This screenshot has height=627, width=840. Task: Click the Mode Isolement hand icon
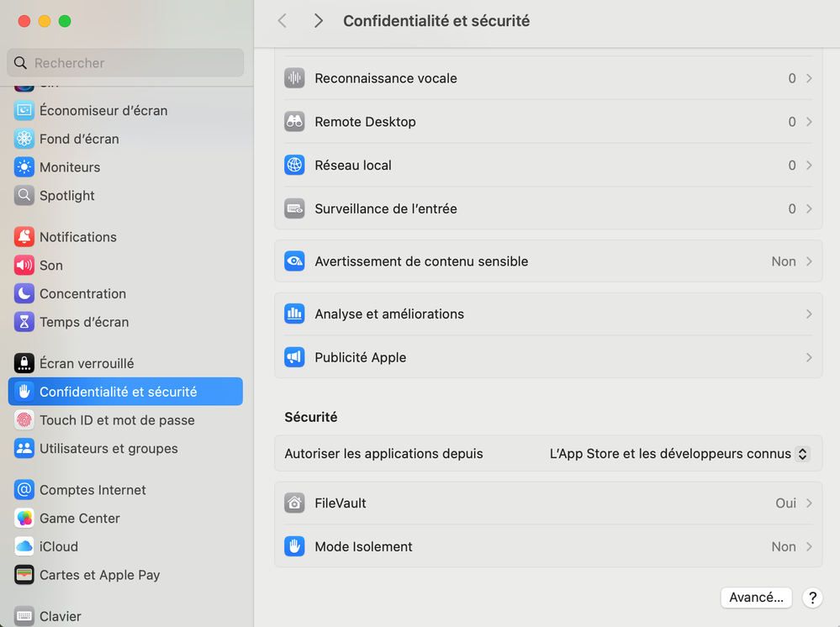tap(294, 546)
